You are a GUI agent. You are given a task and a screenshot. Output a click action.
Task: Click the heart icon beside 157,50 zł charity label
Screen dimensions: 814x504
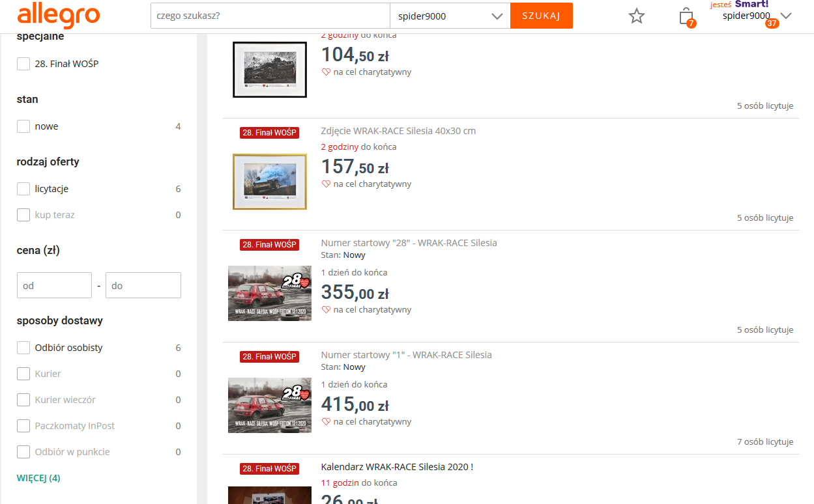click(327, 184)
